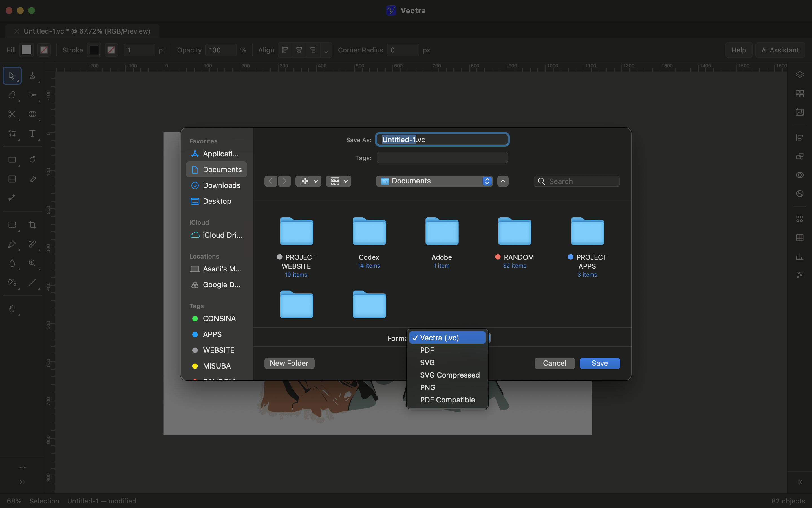Open the sliders adjustments panel icon
812x508 pixels.
pyautogui.click(x=800, y=275)
